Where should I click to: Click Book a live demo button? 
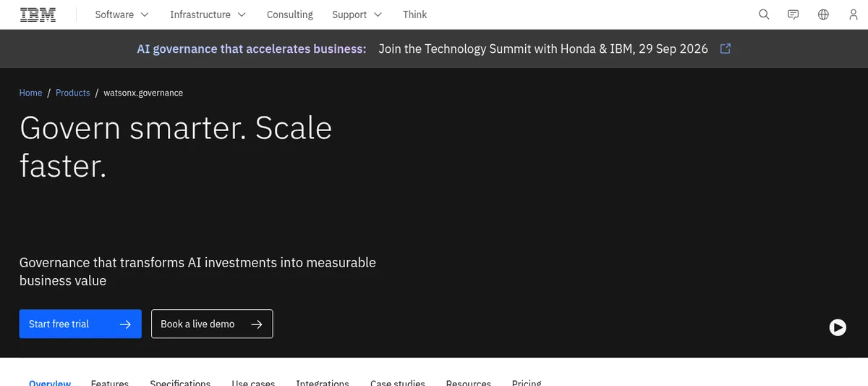click(x=212, y=324)
